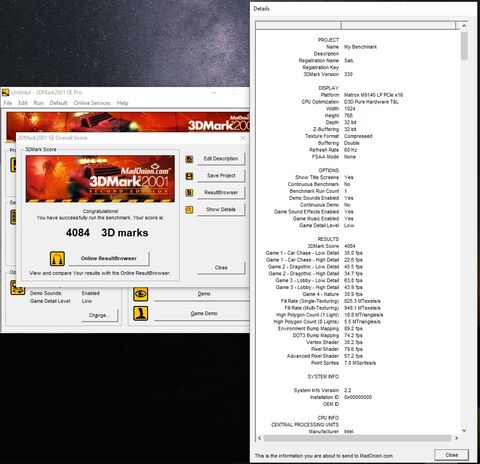The height and width of the screenshot is (464, 480).
Task: Click the X on Overall Score dialog
Action: 243,138
